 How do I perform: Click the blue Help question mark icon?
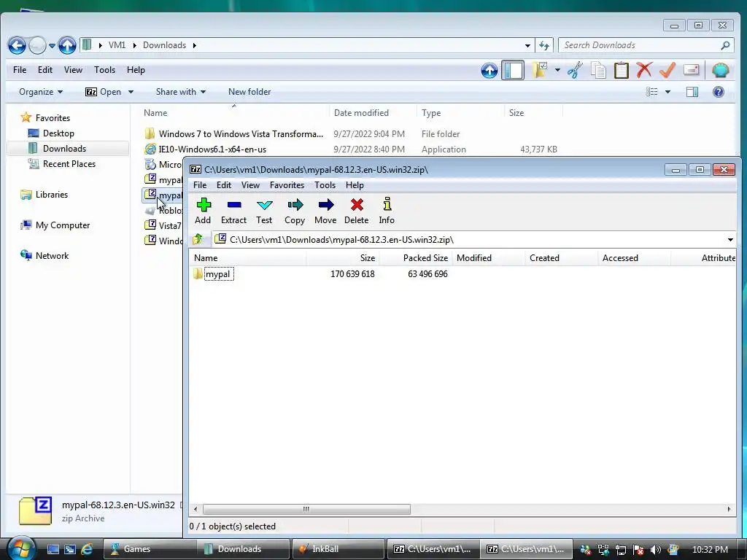pos(719,91)
